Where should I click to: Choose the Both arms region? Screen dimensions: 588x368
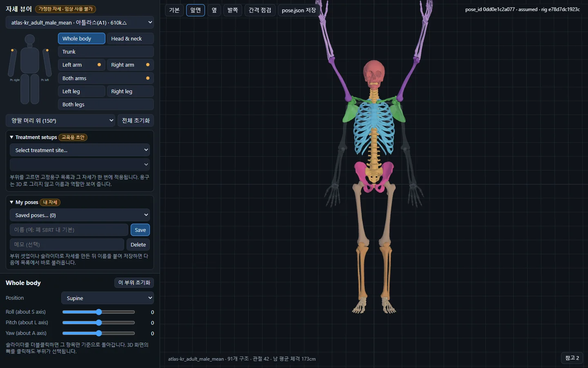pyautogui.click(x=106, y=78)
